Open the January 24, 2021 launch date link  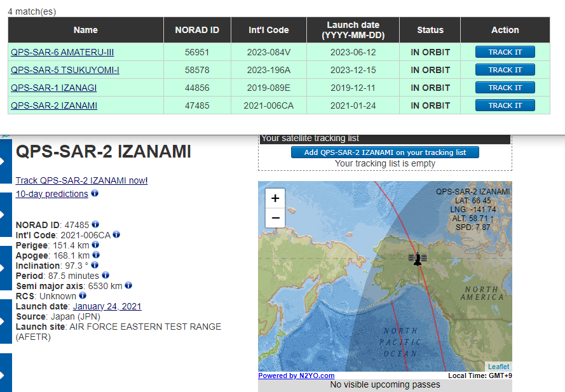[x=107, y=306]
